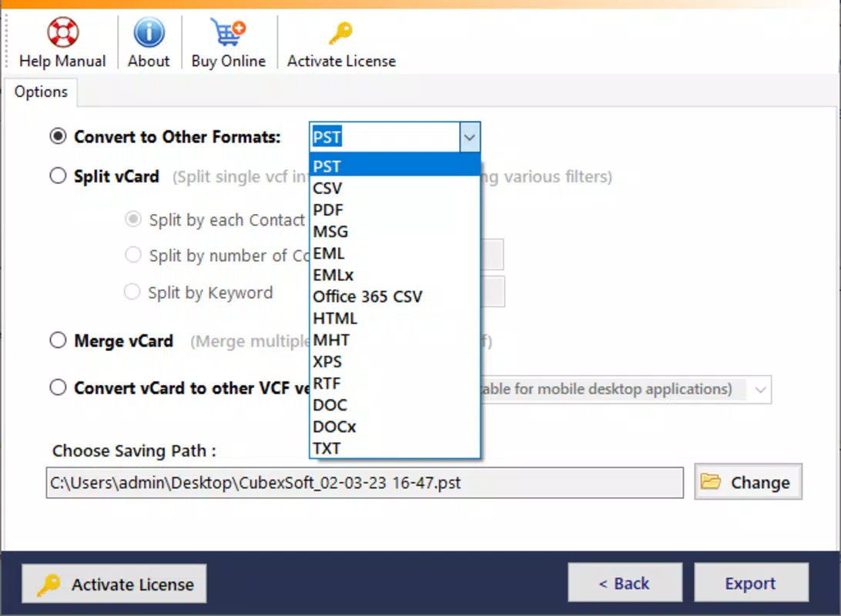Open Buy Online shopping cart icon

point(228,32)
